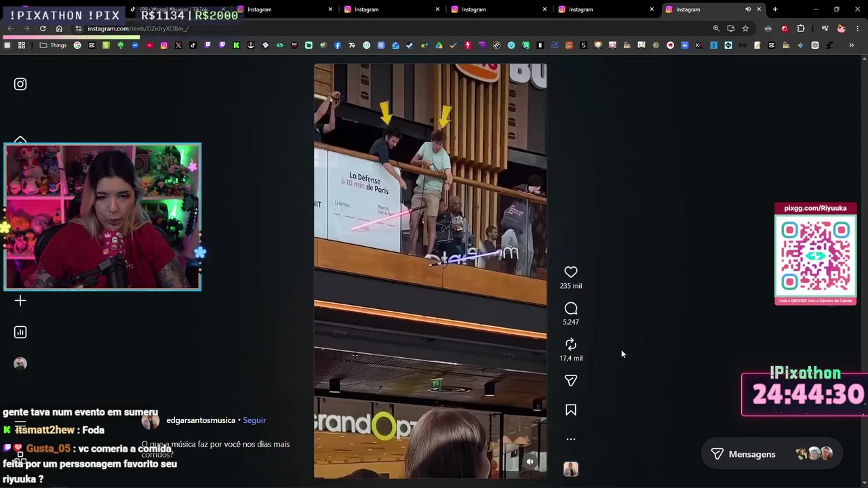Click the install app icon in address bar

click(731, 28)
